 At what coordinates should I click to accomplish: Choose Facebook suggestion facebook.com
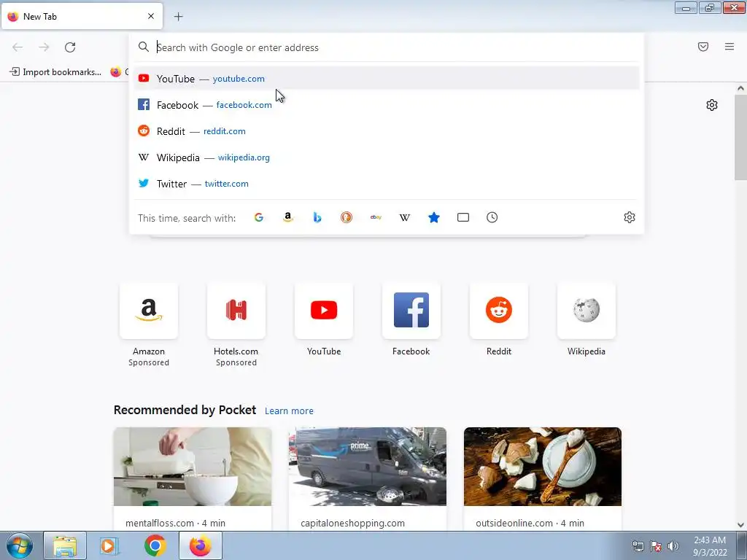[x=387, y=105]
